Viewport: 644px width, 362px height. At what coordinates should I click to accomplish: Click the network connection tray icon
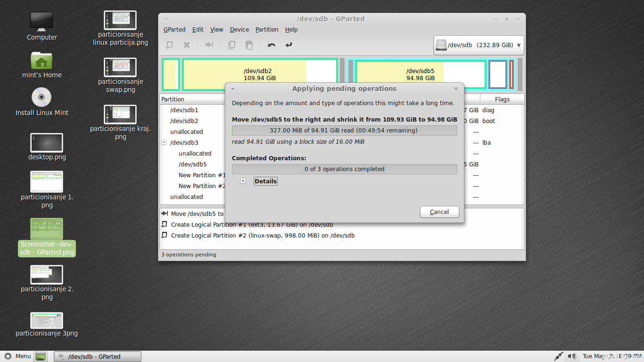pos(559,356)
